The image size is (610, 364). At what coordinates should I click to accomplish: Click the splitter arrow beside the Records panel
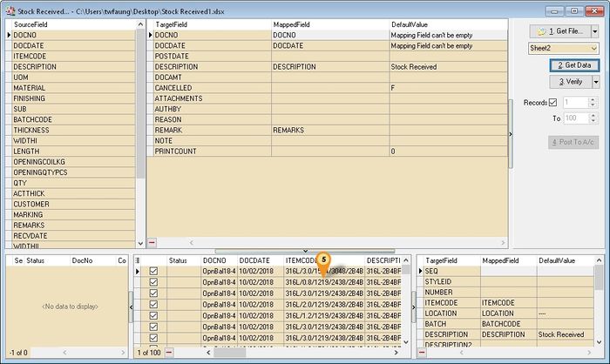coord(512,133)
